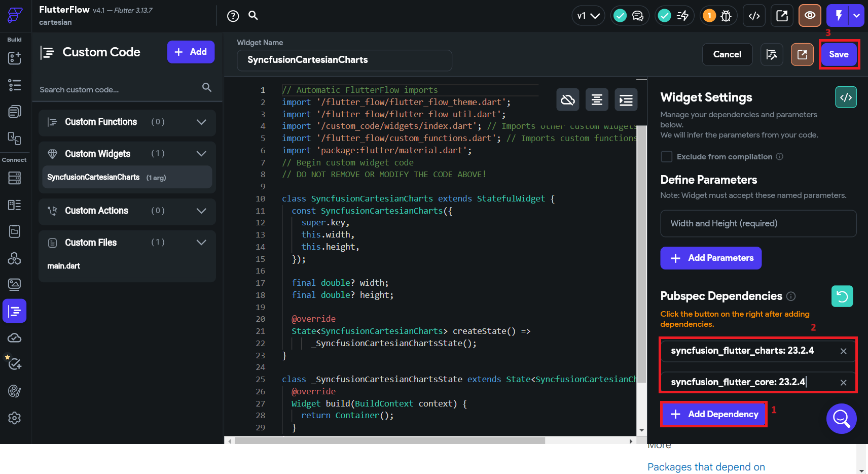The image size is (868, 474).
Task: Click the Width and Height parameter field
Action: click(x=758, y=223)
